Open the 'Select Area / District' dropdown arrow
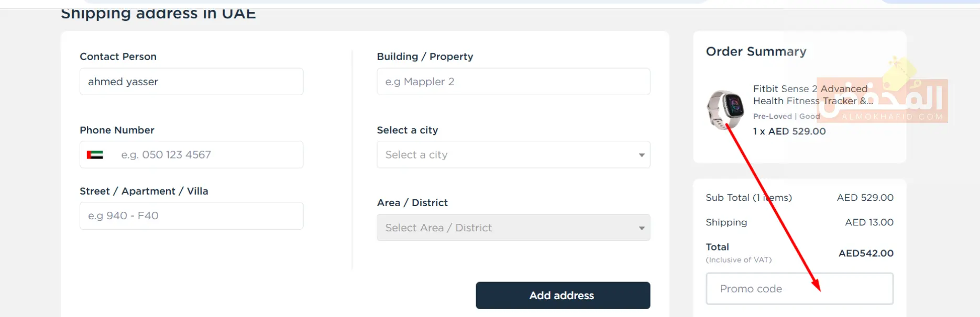Viewport: 980px width, 317px height. tap(642, 228)
